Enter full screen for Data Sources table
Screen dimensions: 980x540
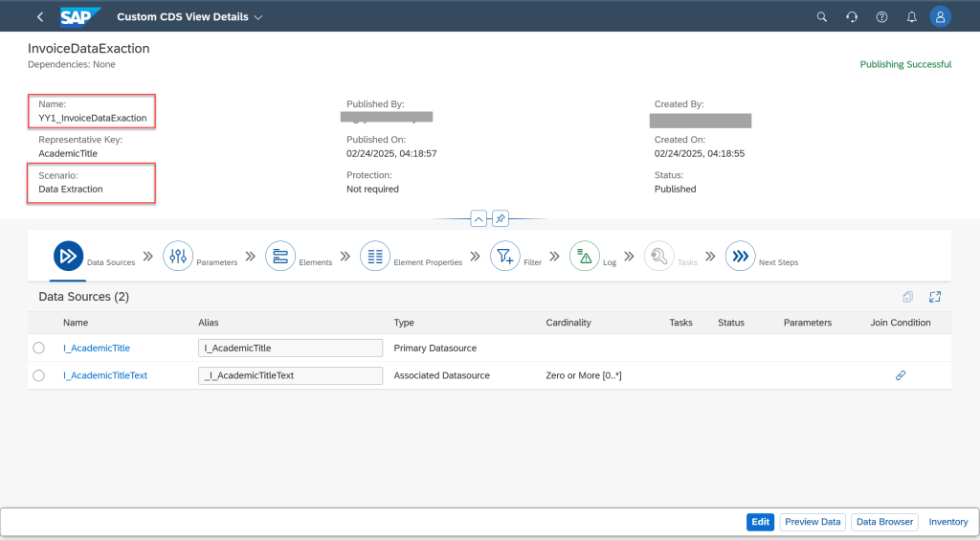tap(935, 297)
